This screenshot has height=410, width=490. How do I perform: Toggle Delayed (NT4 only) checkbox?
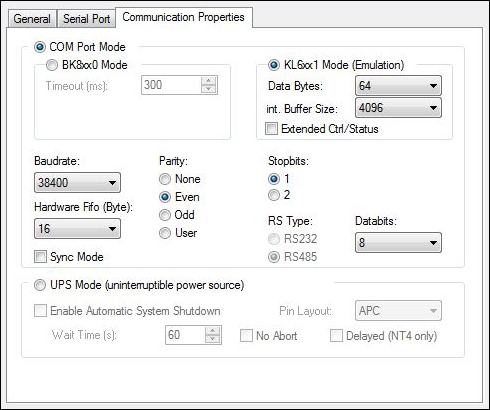[x=336, y=336]
